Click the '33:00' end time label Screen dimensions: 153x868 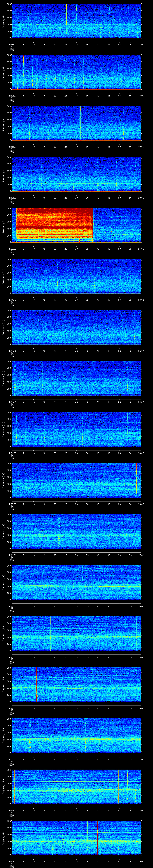click(x=141, y=861)
